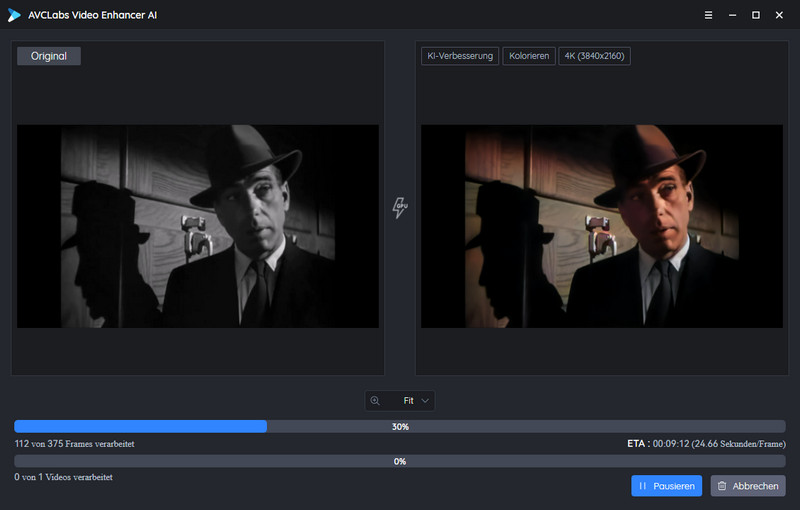The width and height of the screenshot is (800, 510).
Task: Close the application window
Action: pyautogui.click(x=779, y=15)
